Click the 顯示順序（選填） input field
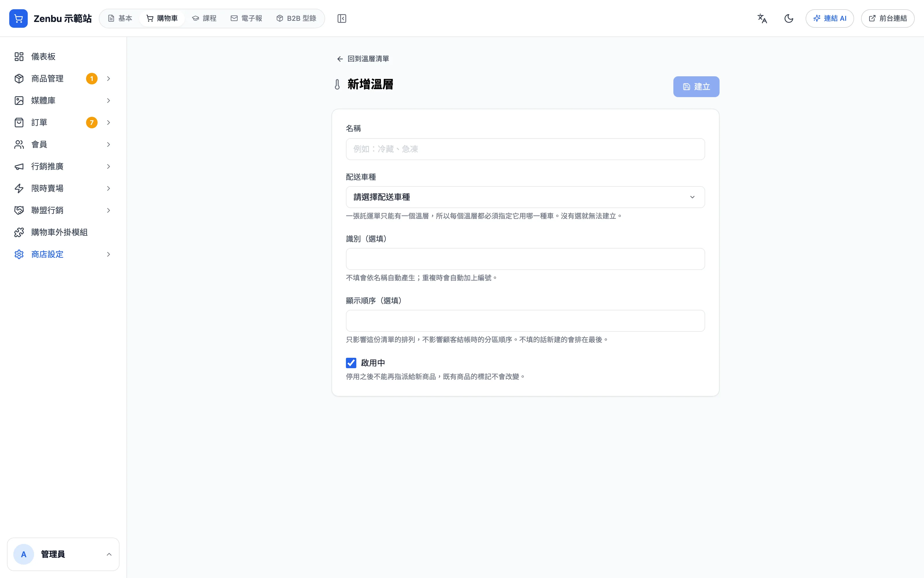This screenshot has width=924, height=578. coord(525,321)
